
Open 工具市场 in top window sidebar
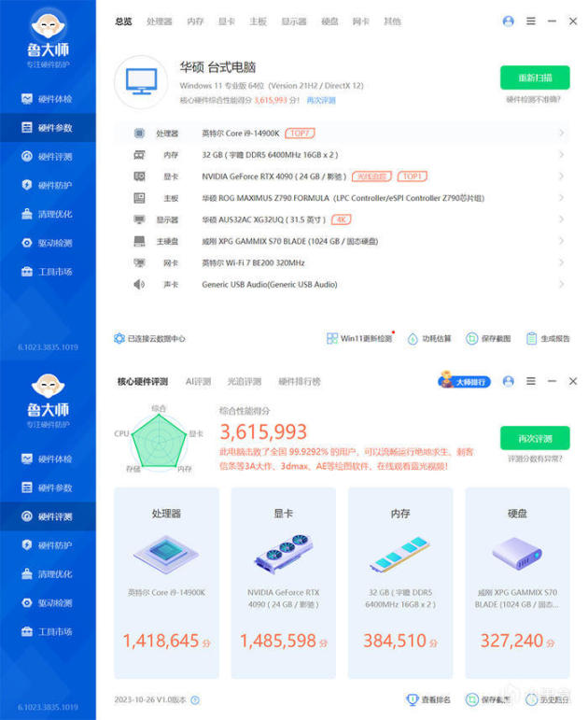48,272
